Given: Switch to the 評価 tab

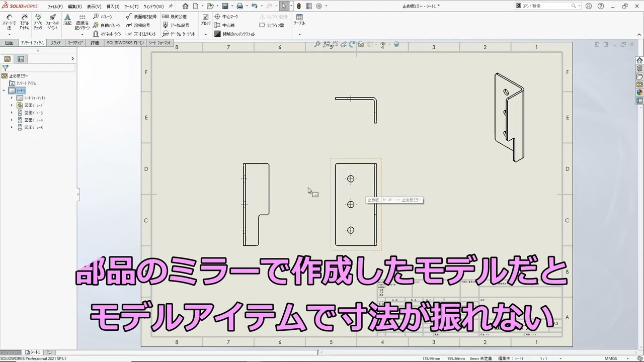Looking at the screenshot, I should (x=95, y=43).
